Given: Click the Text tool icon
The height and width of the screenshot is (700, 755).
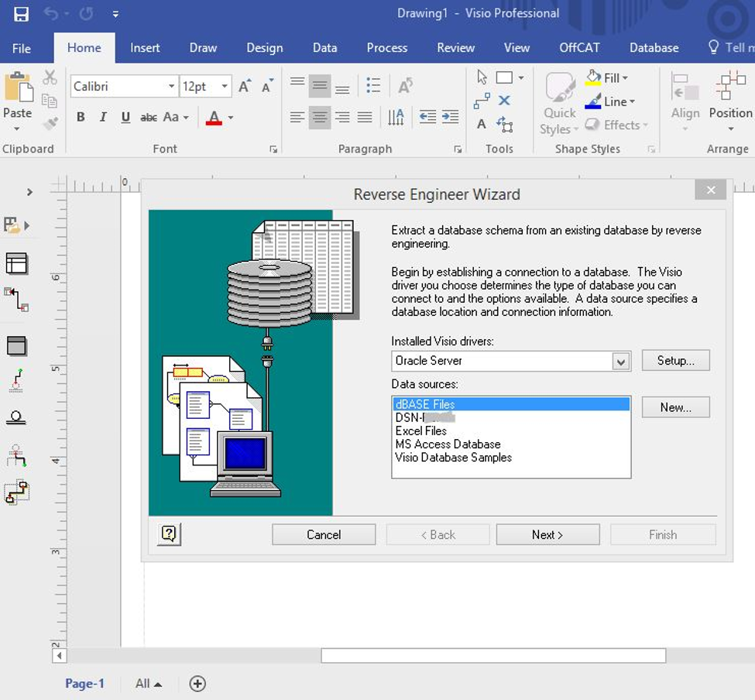Looking at the screenshot, I should pyautogui.click(x=482, y=124).
